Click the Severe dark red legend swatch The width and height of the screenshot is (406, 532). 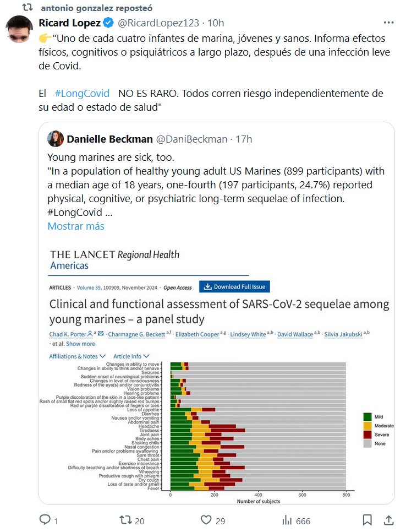pos(368,435)
